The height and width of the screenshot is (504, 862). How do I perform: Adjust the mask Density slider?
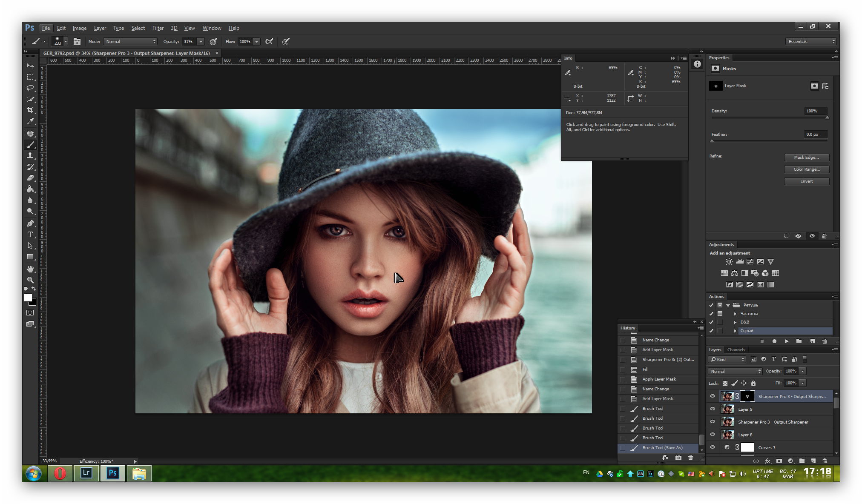click(827, 117)
